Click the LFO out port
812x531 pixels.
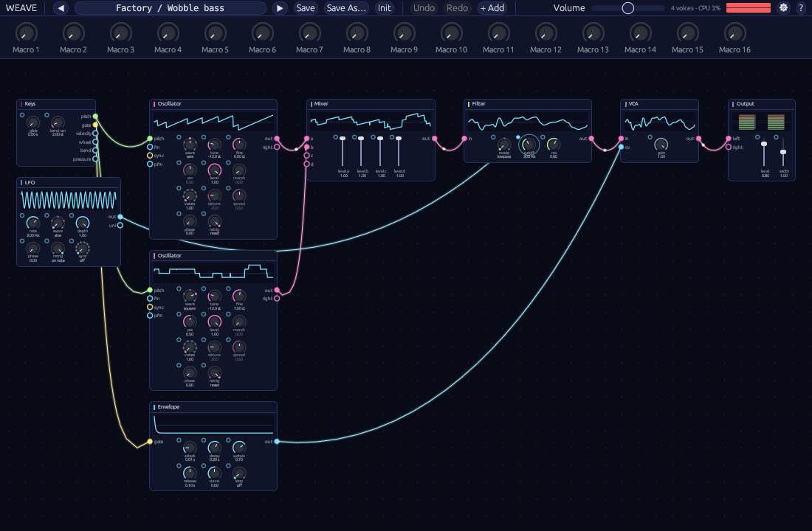tap(120, 217)
